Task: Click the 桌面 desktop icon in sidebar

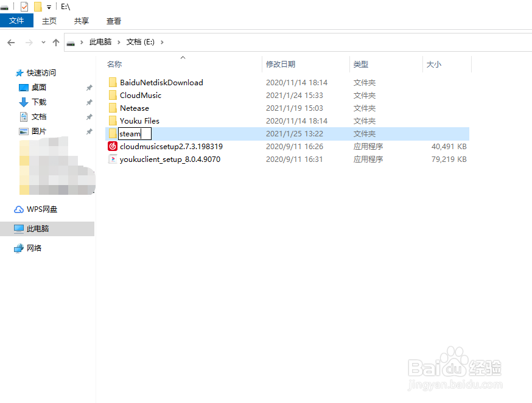Action: coord(23,88)
